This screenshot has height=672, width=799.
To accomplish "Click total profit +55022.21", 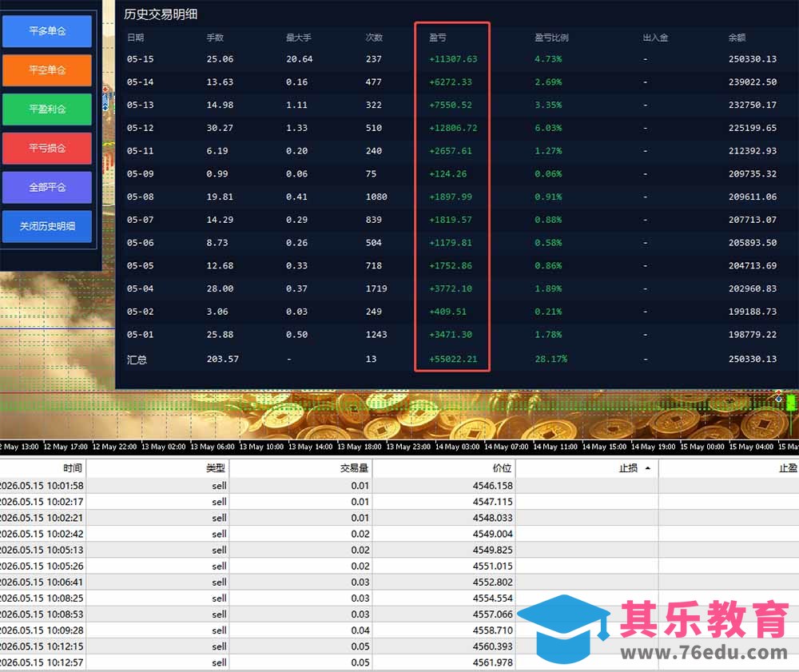I will [x=453, y=360].
